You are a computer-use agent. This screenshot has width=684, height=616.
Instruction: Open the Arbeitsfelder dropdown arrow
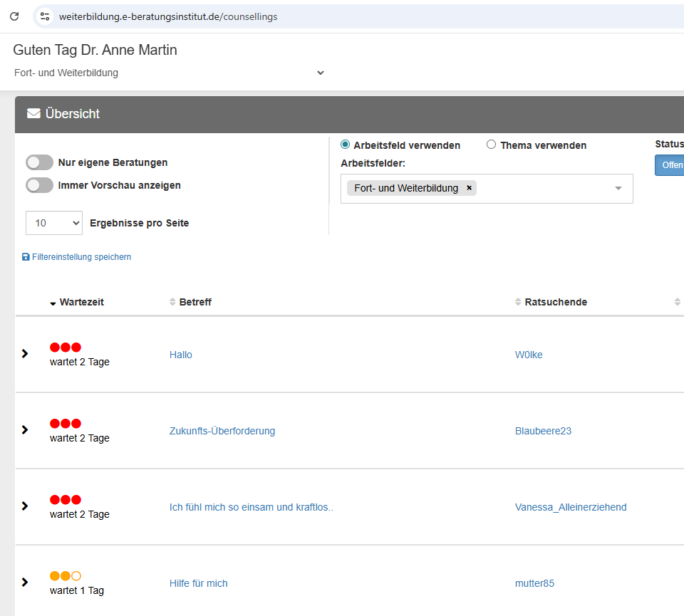(x=618, y=188)
